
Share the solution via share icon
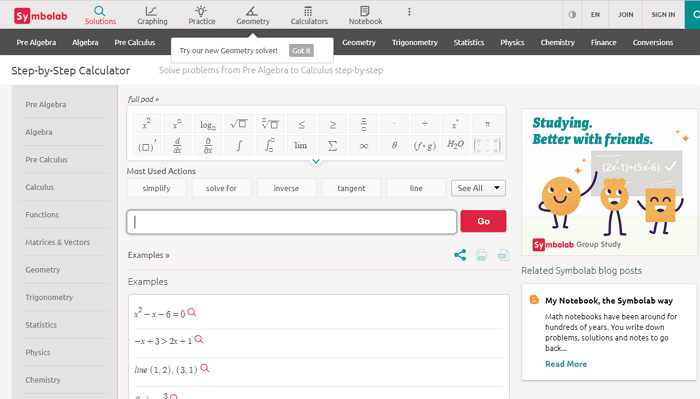460,255
